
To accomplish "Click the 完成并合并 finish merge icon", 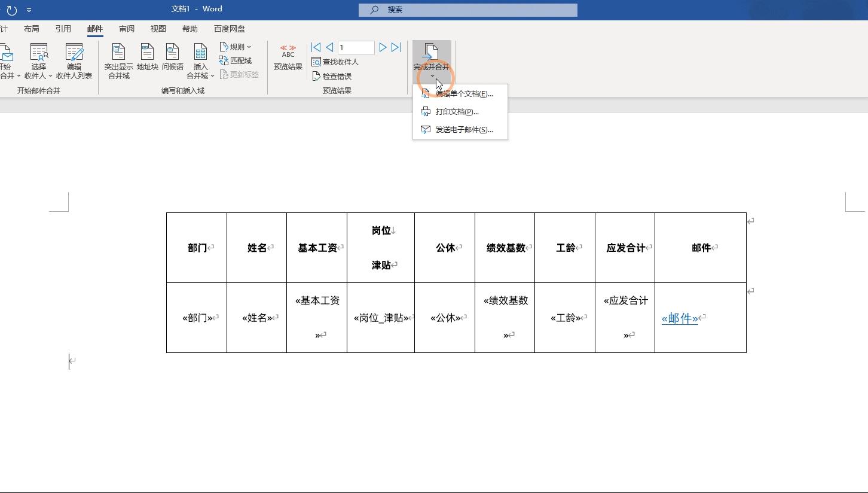I will [x=432, y=53].
